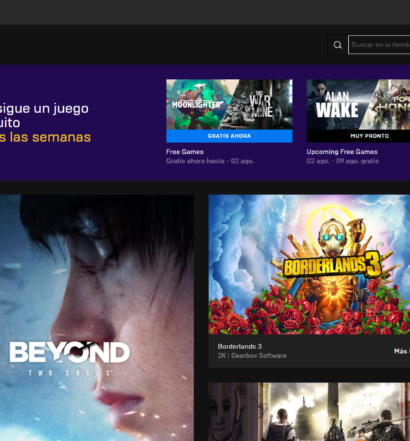The height and width of the screenshot is (441, 410).
Task: Click the 'Gratis ahora hasta - 02 ago.' text
Action: click(210, 161)
